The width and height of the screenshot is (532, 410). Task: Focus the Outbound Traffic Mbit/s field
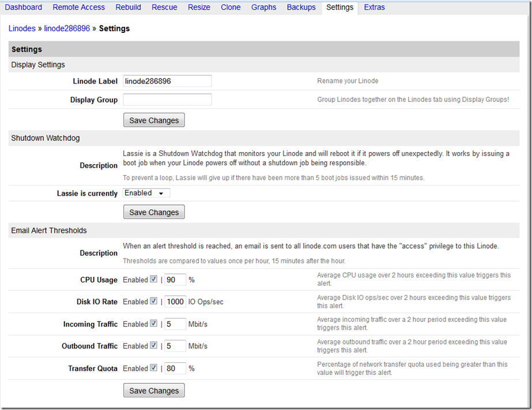pos(175,346)
